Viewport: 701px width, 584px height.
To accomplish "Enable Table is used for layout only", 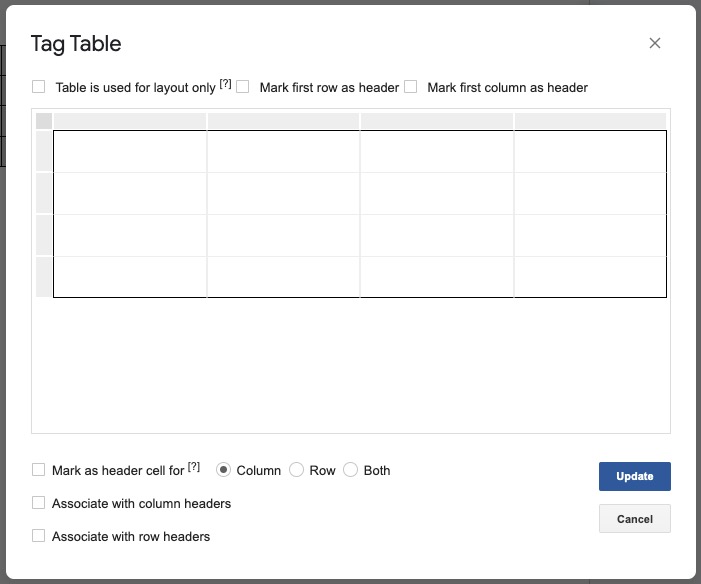I will [38, 86].
